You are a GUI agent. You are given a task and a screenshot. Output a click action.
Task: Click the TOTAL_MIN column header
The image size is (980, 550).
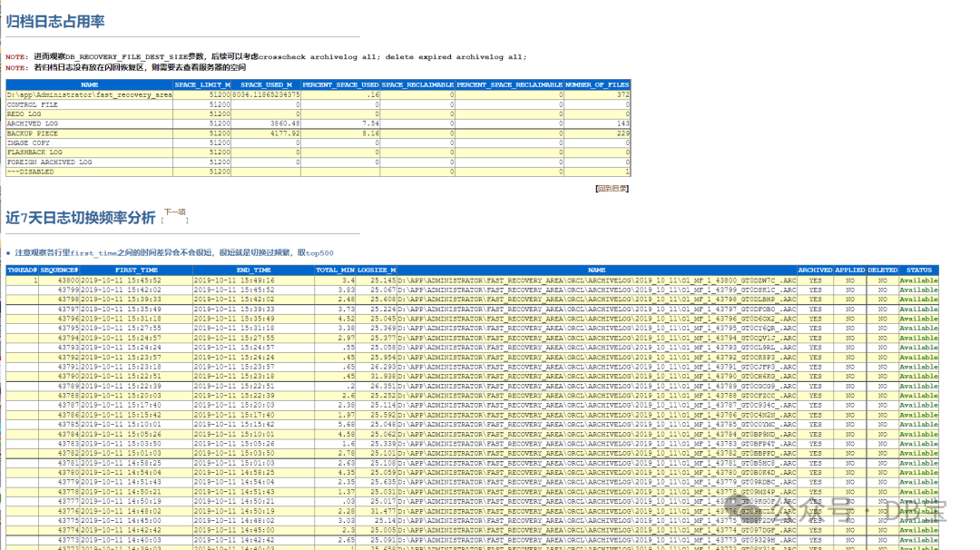coord(335,270)
